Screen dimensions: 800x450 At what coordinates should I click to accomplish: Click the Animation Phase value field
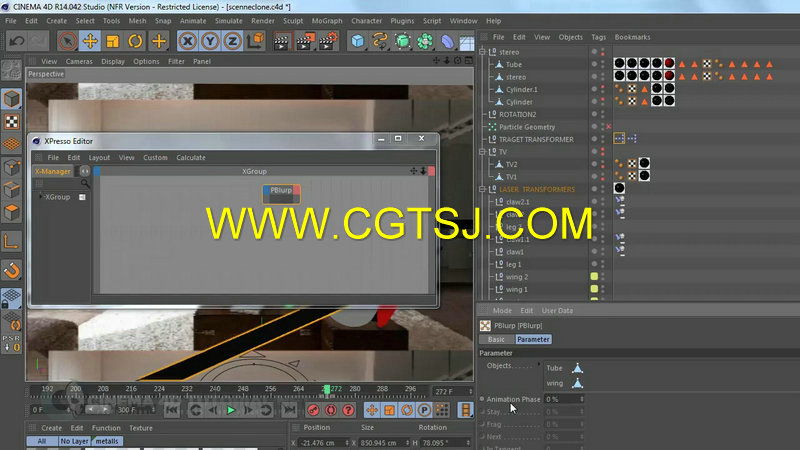click(561, 399)
